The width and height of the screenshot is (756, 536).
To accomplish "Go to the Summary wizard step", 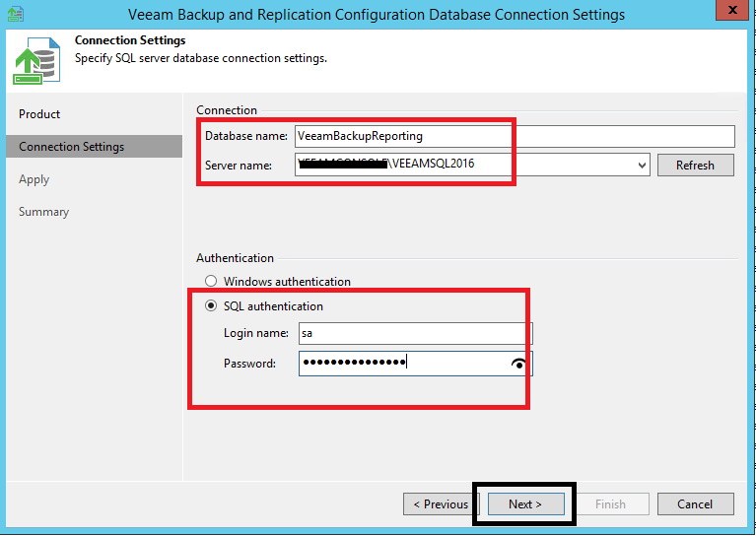I will (x=44, y=212).
